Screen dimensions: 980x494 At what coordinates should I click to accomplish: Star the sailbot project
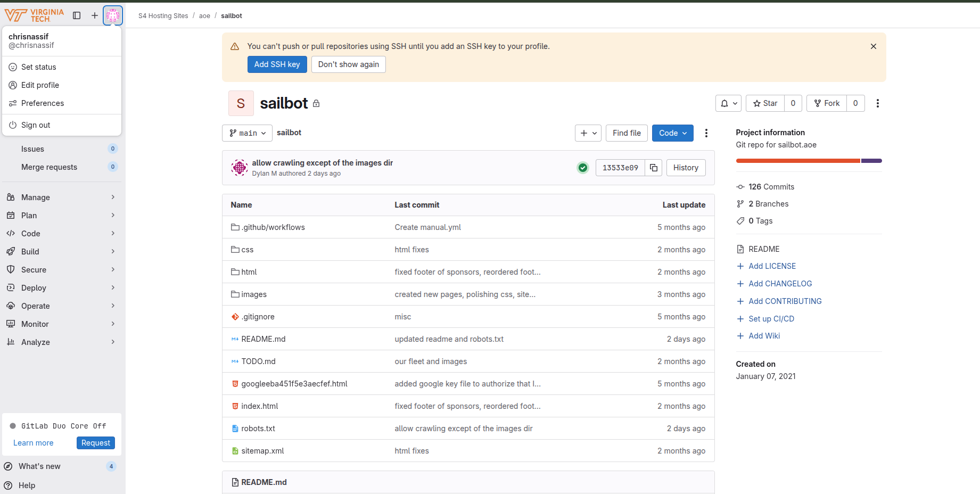pyautogui.click(x=765, y=103)
